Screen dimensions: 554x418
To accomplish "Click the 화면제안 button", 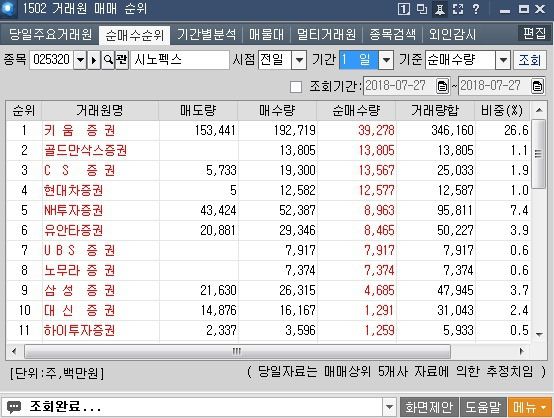I will tap(429, 407).
